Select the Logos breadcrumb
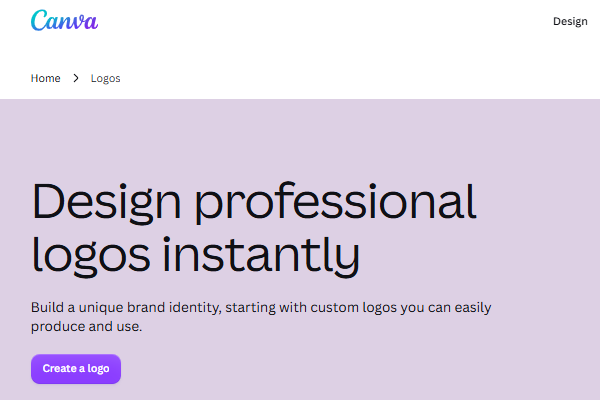Image resolution: width=600 pixels, height=400 pixels. (x=105, y=78)
